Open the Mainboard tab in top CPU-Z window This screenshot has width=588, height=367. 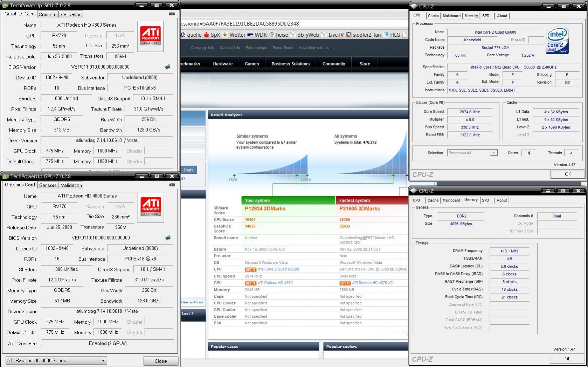452,16
